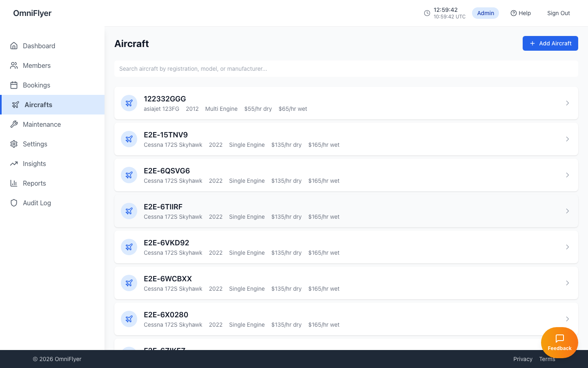This screenshot has width=588, height=368.
Task: Click the plane icon for E2E-6X0280
Action: coord(129,319)
